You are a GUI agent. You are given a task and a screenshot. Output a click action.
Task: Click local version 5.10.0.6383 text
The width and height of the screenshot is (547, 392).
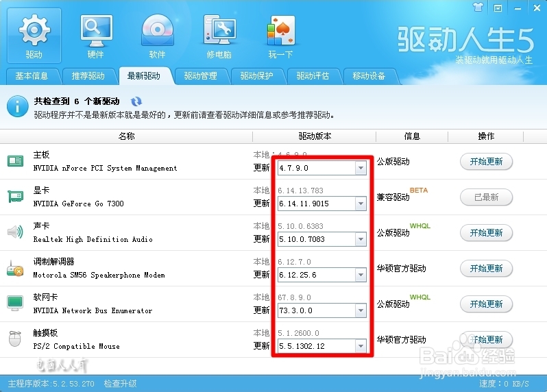300,226
